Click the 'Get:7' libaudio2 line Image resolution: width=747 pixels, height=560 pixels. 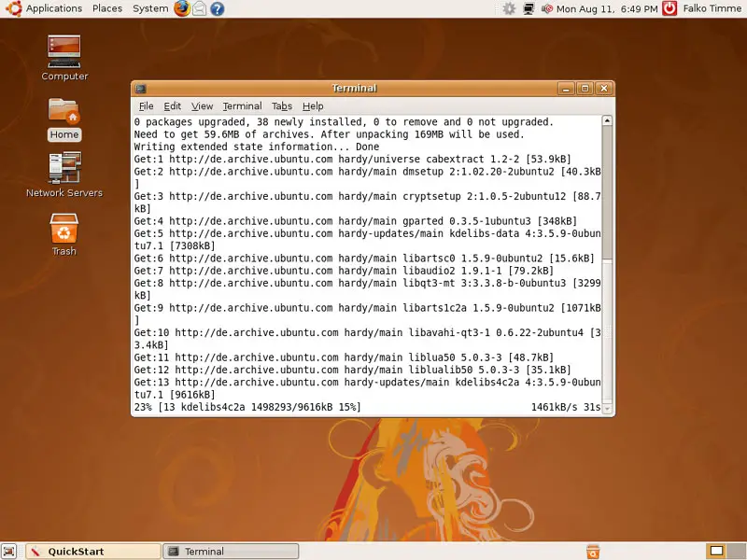tap(344, 271)
